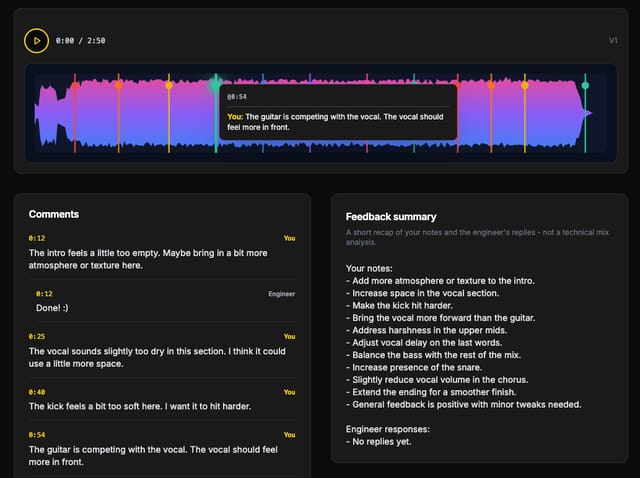640x478 pixels.
Task: Click the grey recap description under Feedback summary
Action: [477, 237]
